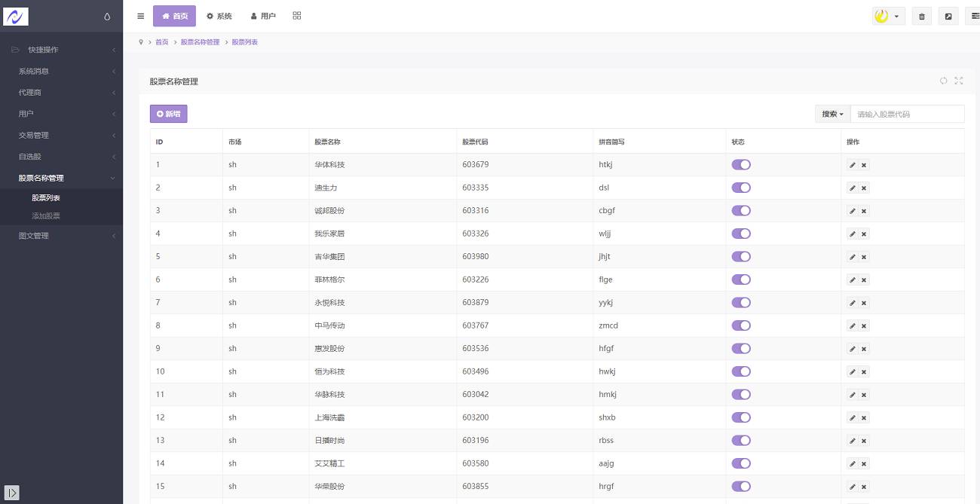Viewport: 980px width, 504px height.
Task: Select 添加股票 in the sidebar
Action: [x=46, y=216]
